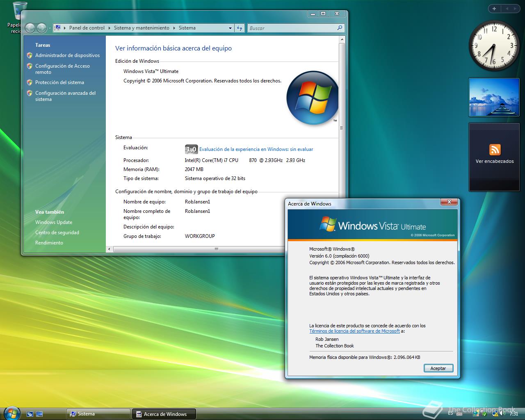Image resolution: width=525 pixels, height=420 pixels.
Task: Open Evaluación de la experiencia en Windows link
Action: pos(256,149)
